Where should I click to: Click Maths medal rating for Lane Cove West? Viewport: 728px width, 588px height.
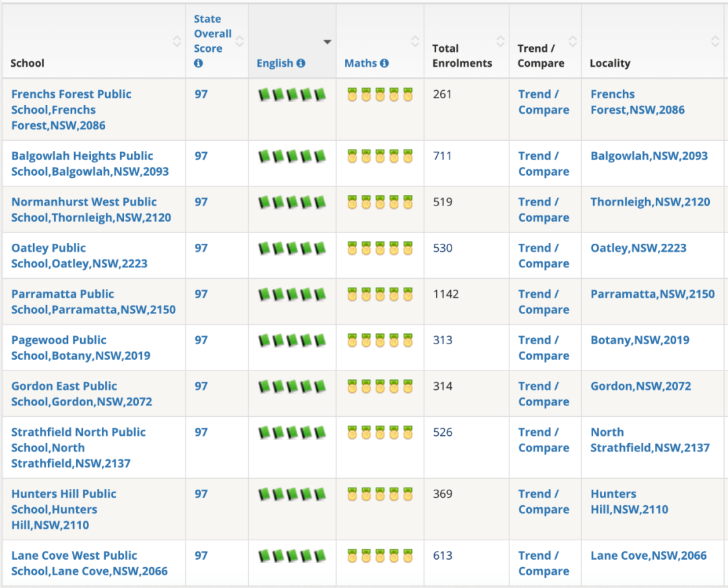point(380,556)
